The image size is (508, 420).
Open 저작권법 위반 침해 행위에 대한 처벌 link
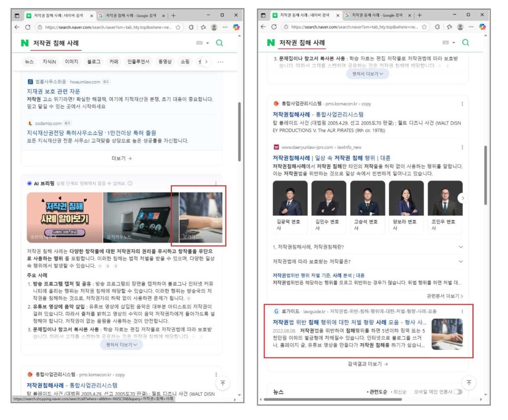click(x=349, y=322)
